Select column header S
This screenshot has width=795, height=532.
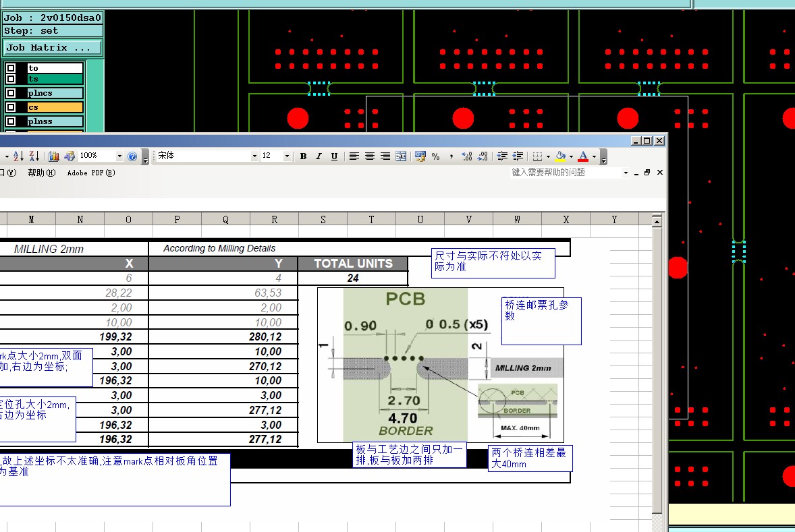pos(323,219)
